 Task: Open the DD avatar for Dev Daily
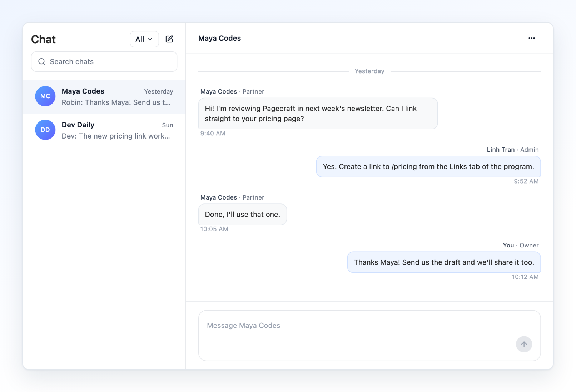pyautogui.click(x=45, y=130)
